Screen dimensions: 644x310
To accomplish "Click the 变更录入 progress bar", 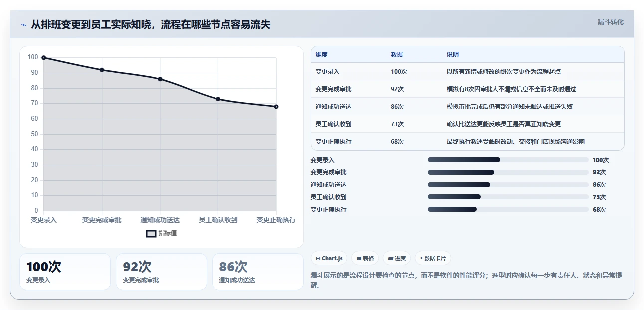I will click(508, 160).
